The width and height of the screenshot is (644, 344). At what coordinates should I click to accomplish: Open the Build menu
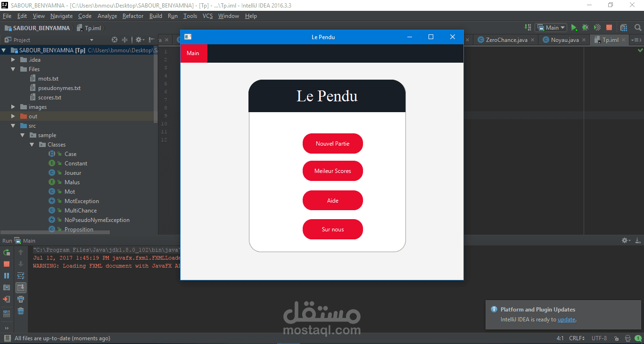(156, 16)
